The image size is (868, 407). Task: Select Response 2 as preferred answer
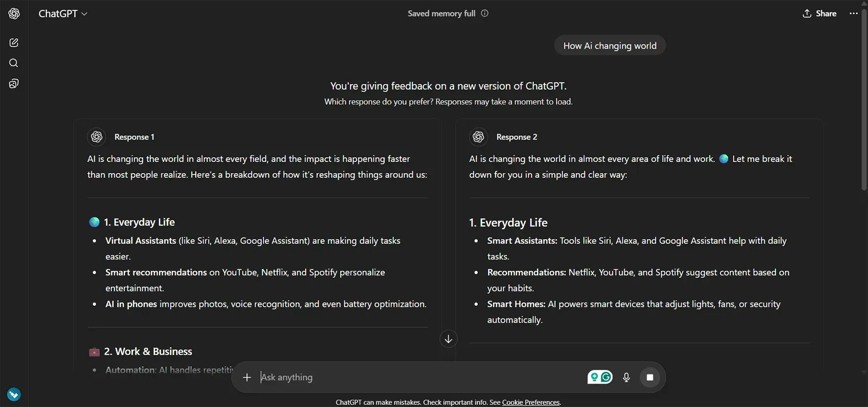click(x=516, y=137)
